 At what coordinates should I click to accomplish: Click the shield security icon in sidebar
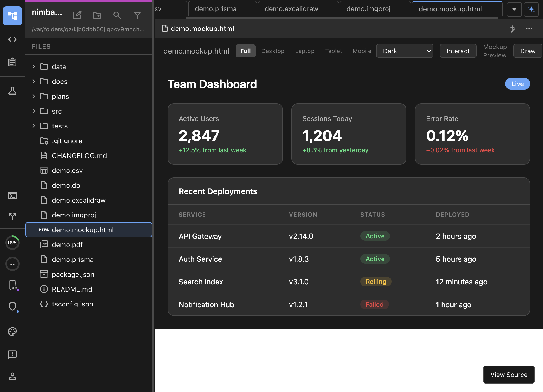(12, 306)
